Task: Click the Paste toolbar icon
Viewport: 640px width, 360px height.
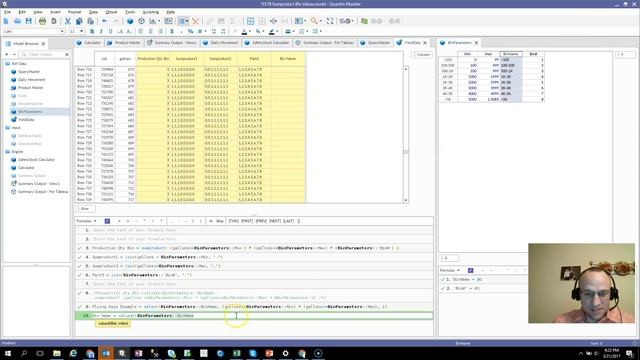Action: [x=90, y=21]
